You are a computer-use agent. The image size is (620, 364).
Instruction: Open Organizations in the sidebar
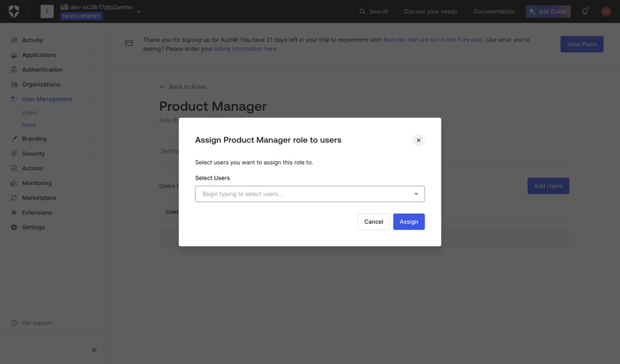tap(41, 84)
